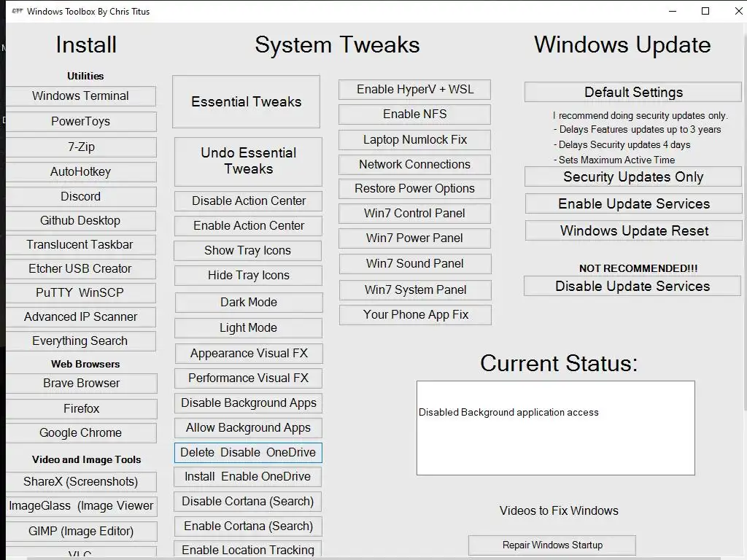Viewport: 747px width, 560px height.
Task: Open Win7 System Panel
Action: click(x=415, y=290)
